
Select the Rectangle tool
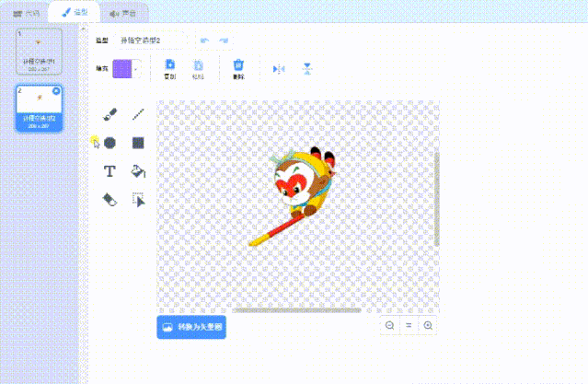(x=138, y=143)
